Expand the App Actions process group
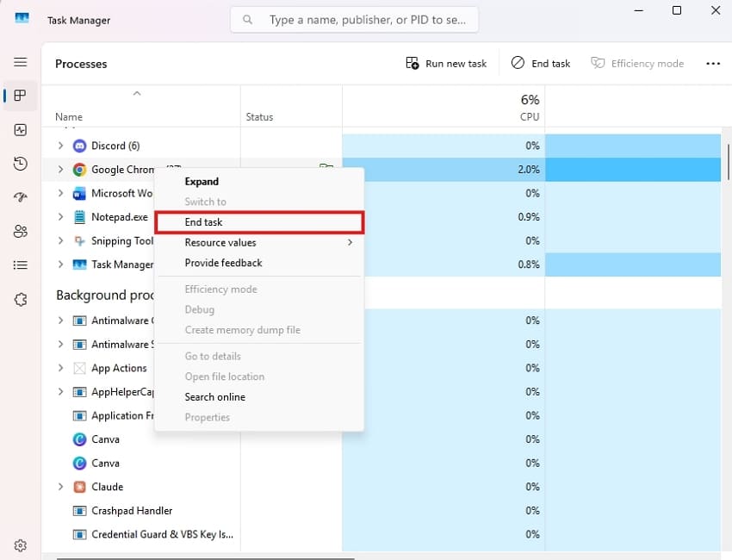 pos(60,368)
